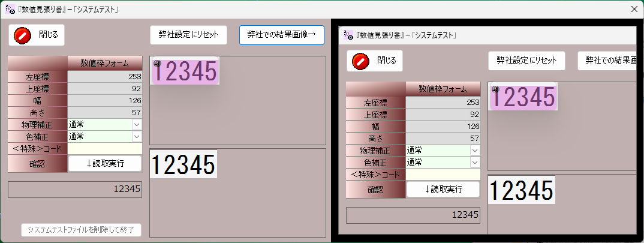
Task: Select the 物理補正 combo box showing 通常 in the main window
Action: 105,125
